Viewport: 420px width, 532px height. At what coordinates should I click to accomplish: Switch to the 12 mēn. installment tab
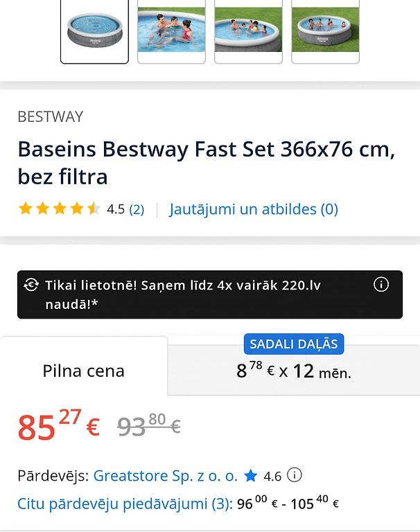pyautogui.click(x=294, y=371)
